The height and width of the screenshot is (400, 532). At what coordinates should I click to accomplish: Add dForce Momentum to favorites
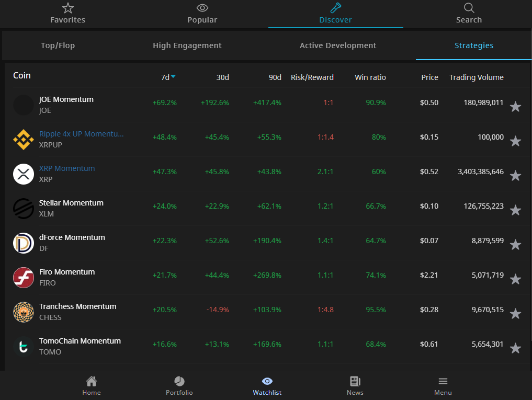point(515,244)
